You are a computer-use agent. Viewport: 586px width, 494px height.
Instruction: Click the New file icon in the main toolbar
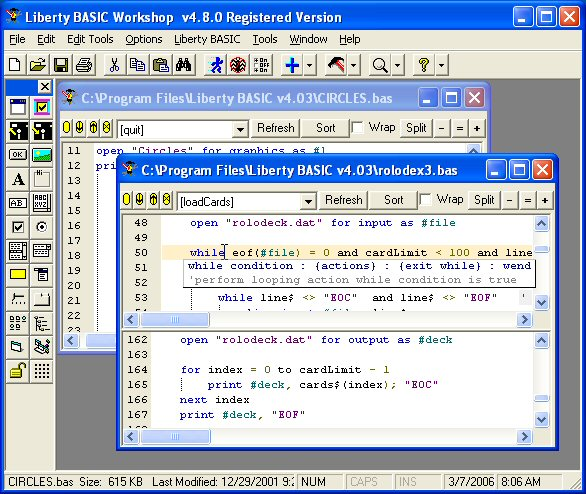[15, 65]
